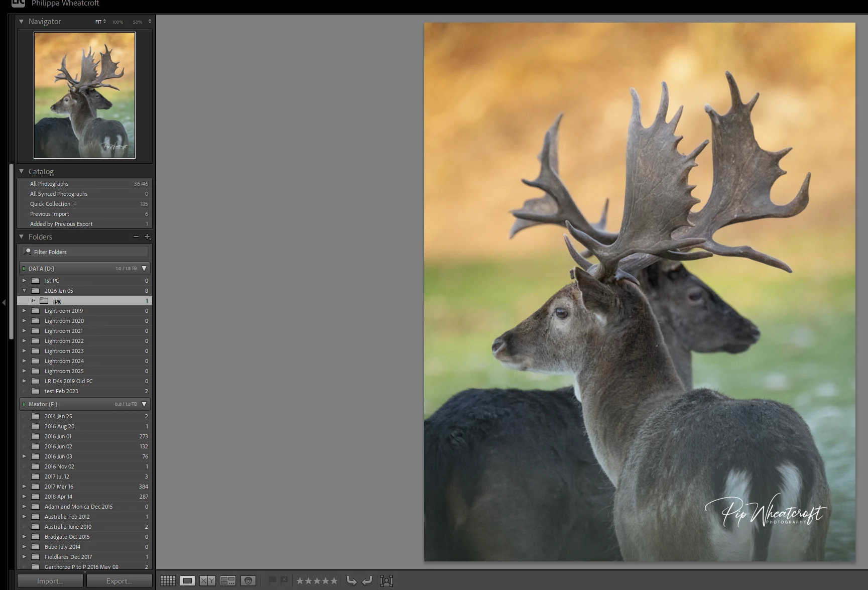Open People view face icon
Viewport: 868px width, 590px height.
[248, 581]
